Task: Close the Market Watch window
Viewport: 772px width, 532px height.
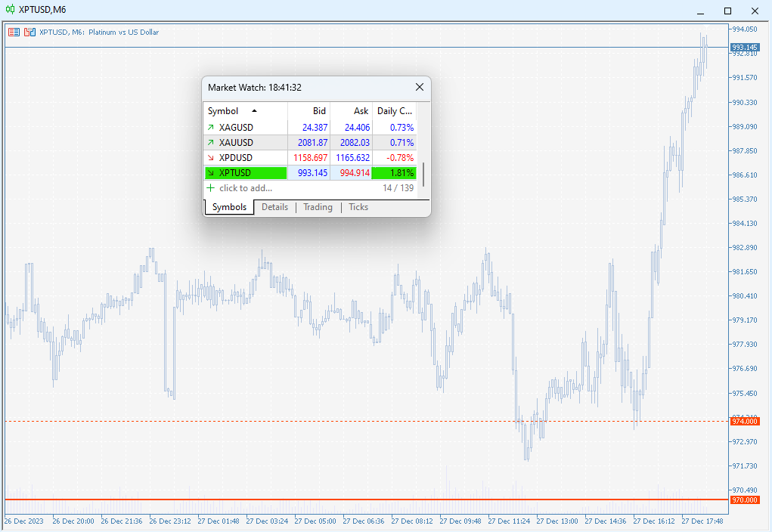Action: click(420, 87)
